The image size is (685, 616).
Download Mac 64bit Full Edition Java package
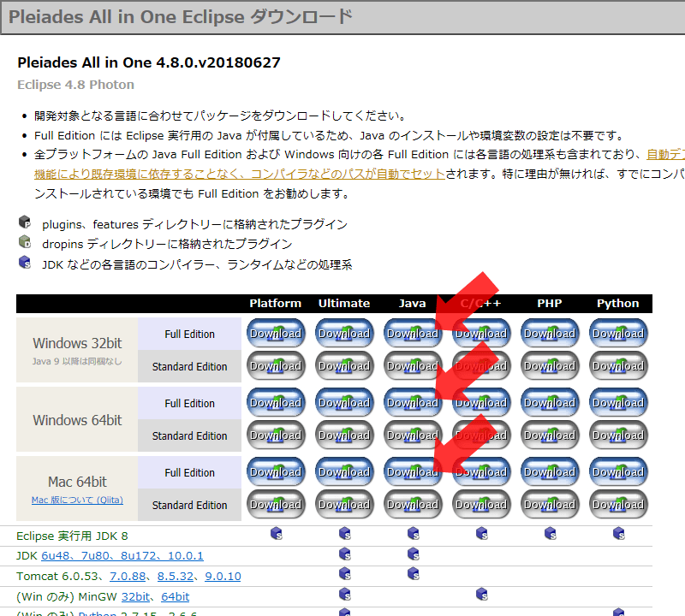pos(413,472)
